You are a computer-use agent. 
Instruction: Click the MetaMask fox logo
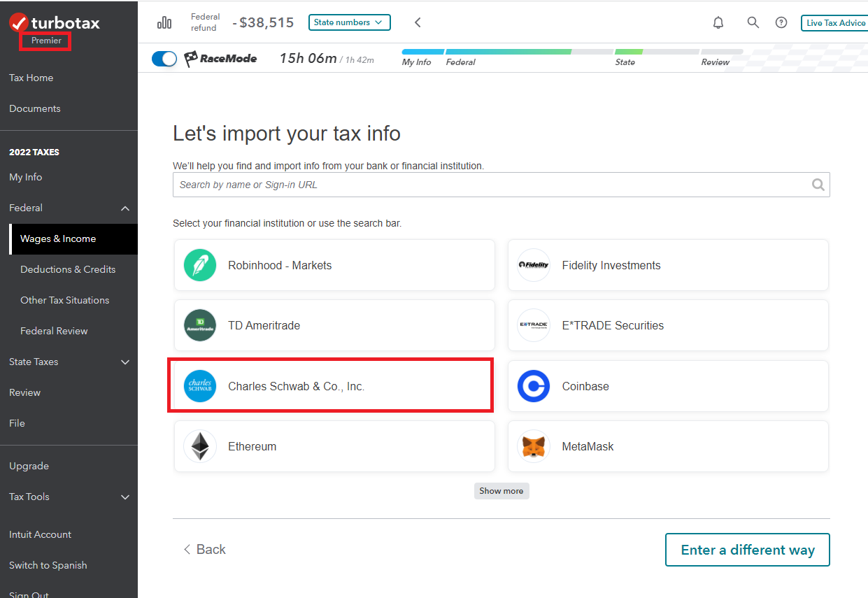coord(534,446)
